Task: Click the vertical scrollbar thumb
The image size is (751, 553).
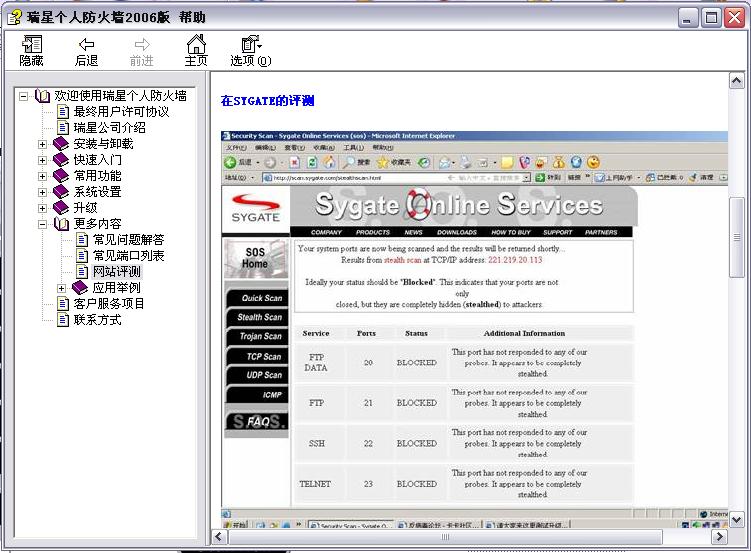Action: coord(736,237)
